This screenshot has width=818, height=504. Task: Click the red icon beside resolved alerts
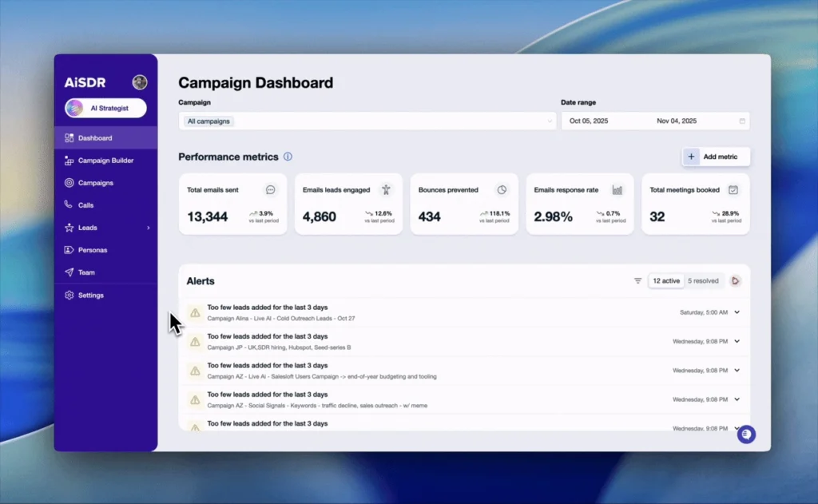[735, 281]
